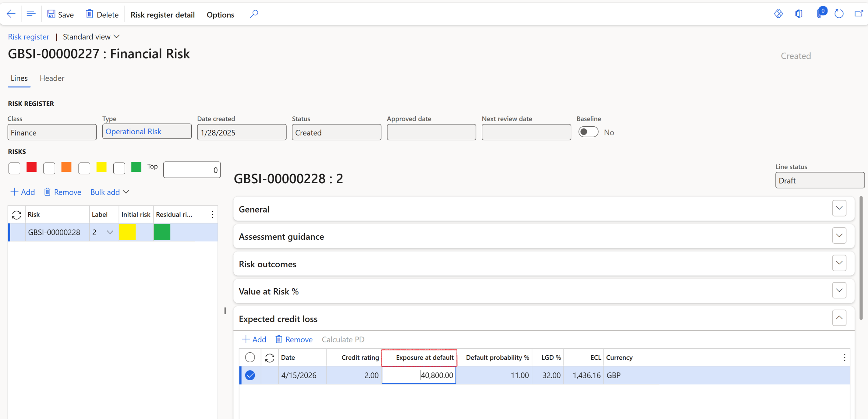This screenshot has height=419, width=868.
Task: Click Add in Expected credit loss
Action: [x=254, y=340]
